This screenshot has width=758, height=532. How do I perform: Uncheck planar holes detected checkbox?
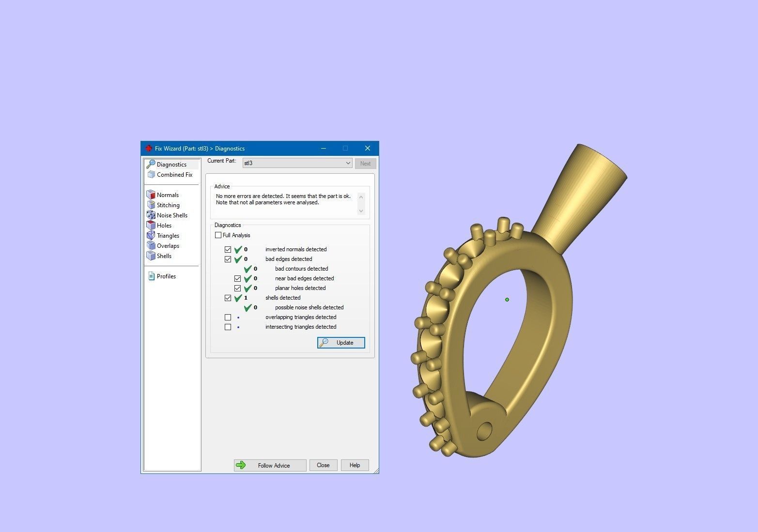tap(237, 289)
